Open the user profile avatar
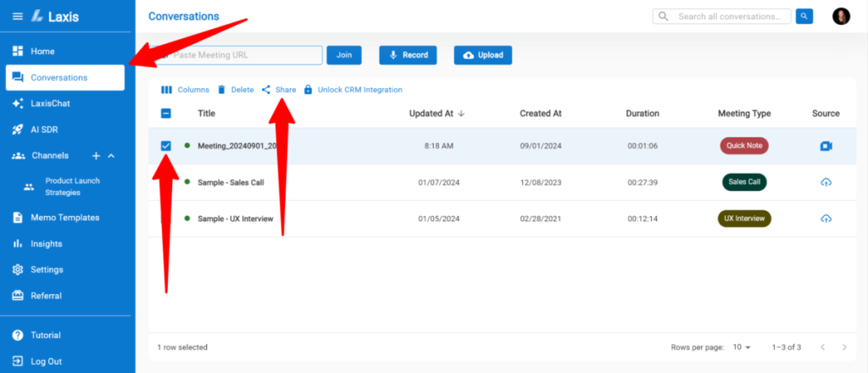The height and width of the screenshot is (373, 868). (x=841, y=16)
